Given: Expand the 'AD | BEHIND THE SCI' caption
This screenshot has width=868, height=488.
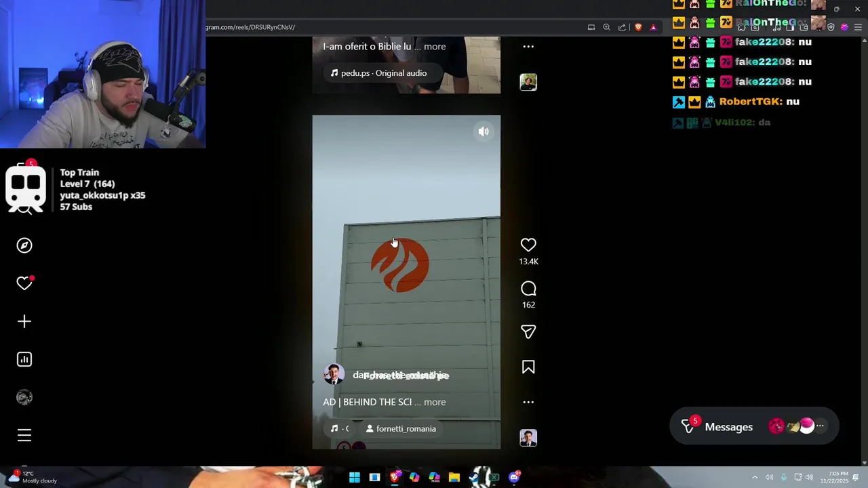Looking at the screenshot, I should [435, 402].
